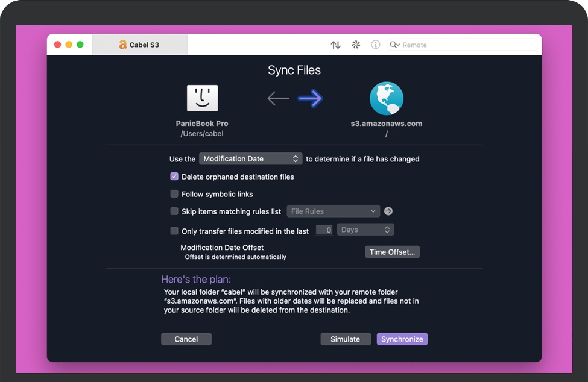588x382 pixels.
Task: Click the Simulate button
Action: click(345, 339)
